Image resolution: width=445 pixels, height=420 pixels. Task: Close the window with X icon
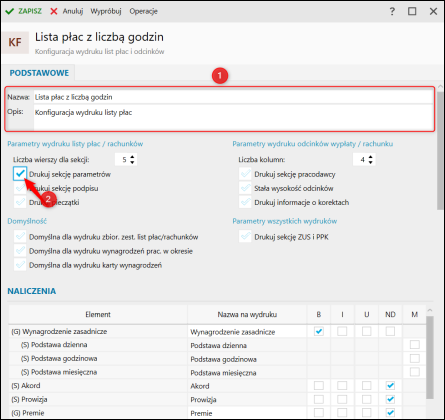point(433,11)
